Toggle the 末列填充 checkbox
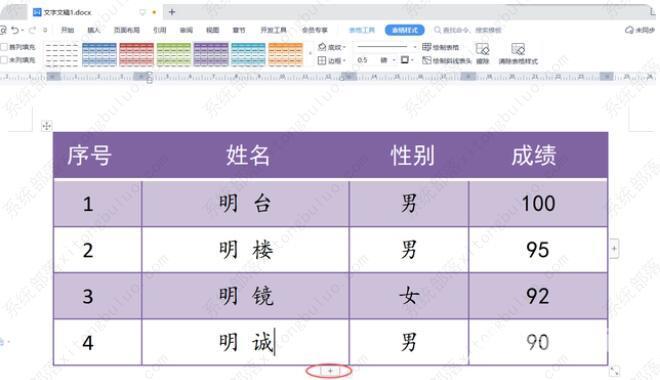The height and width of the screenshot is (380, 660). tap(4, 60)
